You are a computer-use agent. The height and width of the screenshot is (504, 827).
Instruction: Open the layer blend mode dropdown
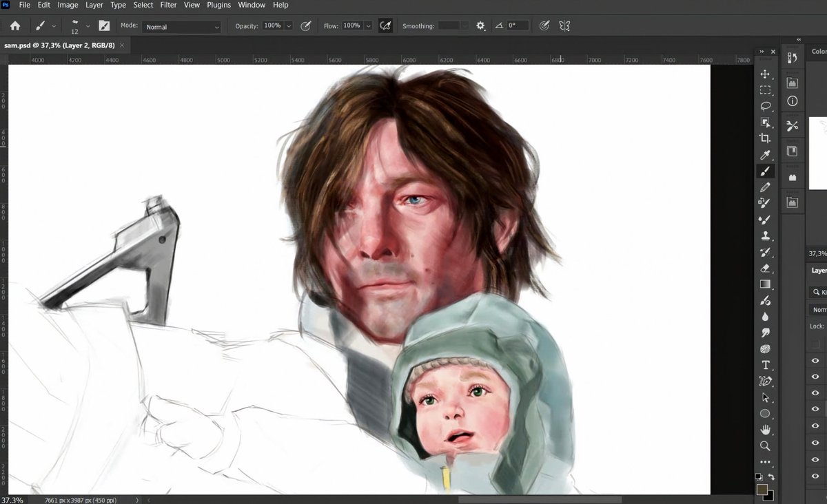click(818, 310)
